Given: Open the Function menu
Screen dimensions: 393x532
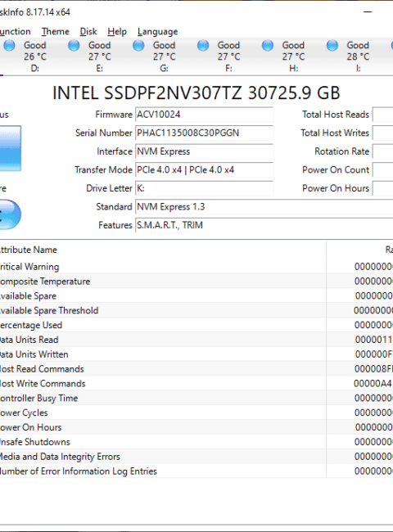Looking at the screenshot, I should point(16,32).
